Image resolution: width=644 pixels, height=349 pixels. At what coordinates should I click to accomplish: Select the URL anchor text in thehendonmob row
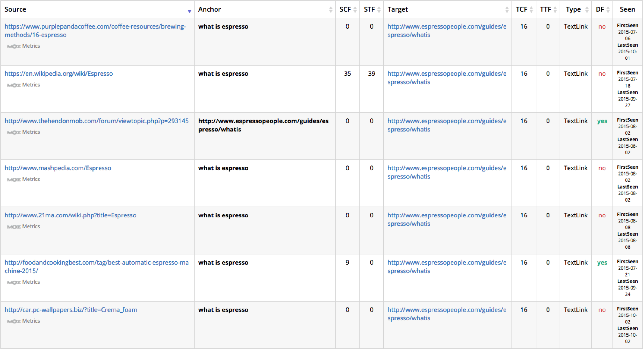[263, 125]
